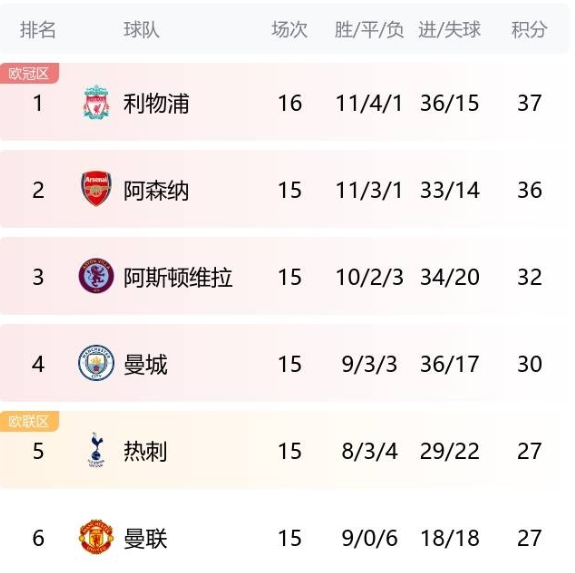Open the 利物浦 team name link
This screenshot has width=575, height=573.
coord(156,103)
